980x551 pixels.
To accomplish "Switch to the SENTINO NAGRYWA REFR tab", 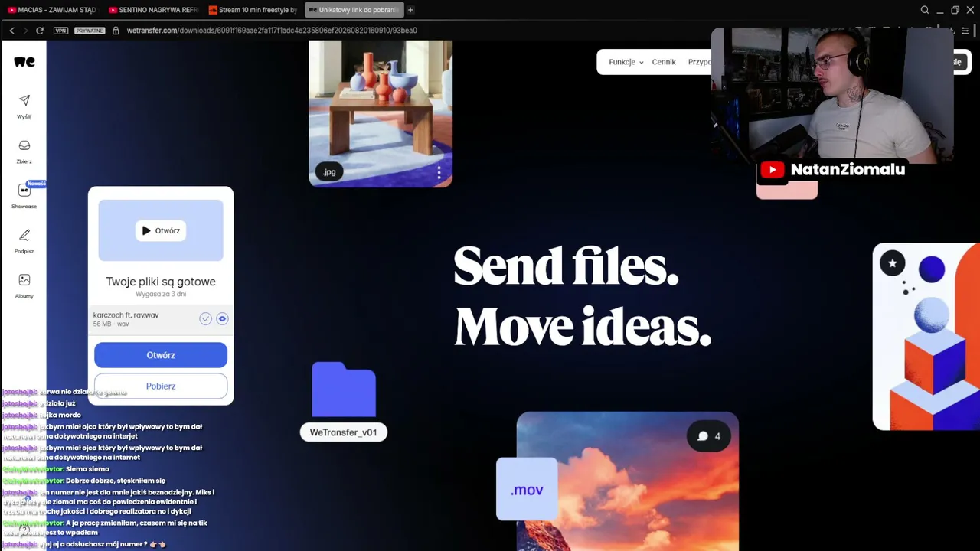I will (153, 10).
